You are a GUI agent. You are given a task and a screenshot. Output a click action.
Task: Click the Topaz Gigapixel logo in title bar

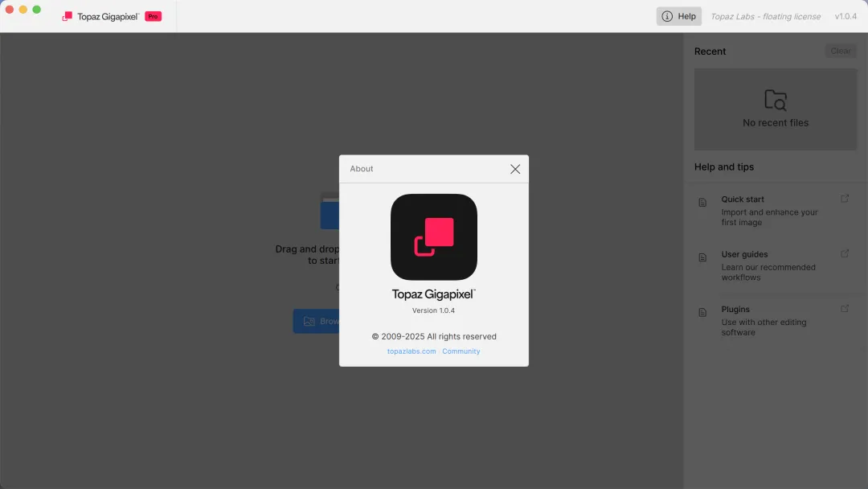[68, 16]
